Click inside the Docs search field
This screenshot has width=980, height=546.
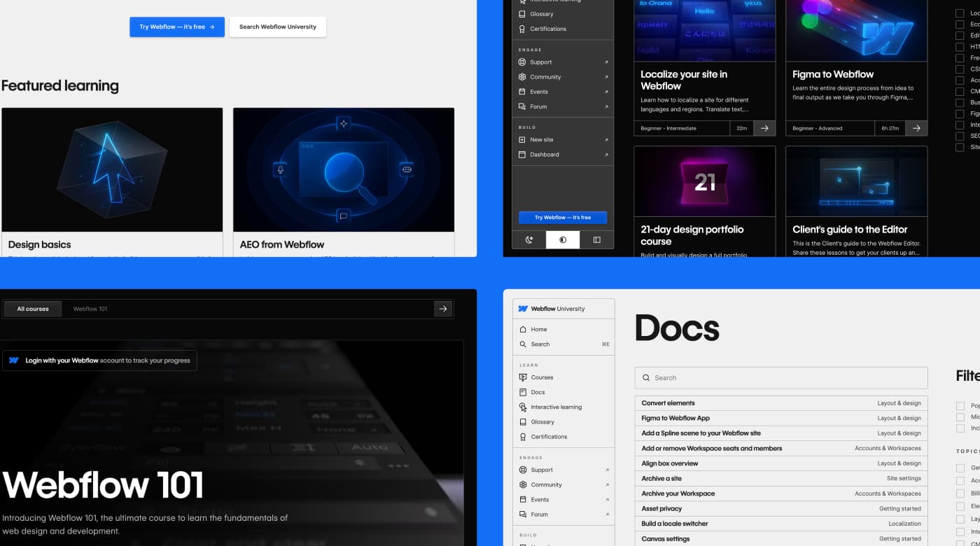(780, 377)
